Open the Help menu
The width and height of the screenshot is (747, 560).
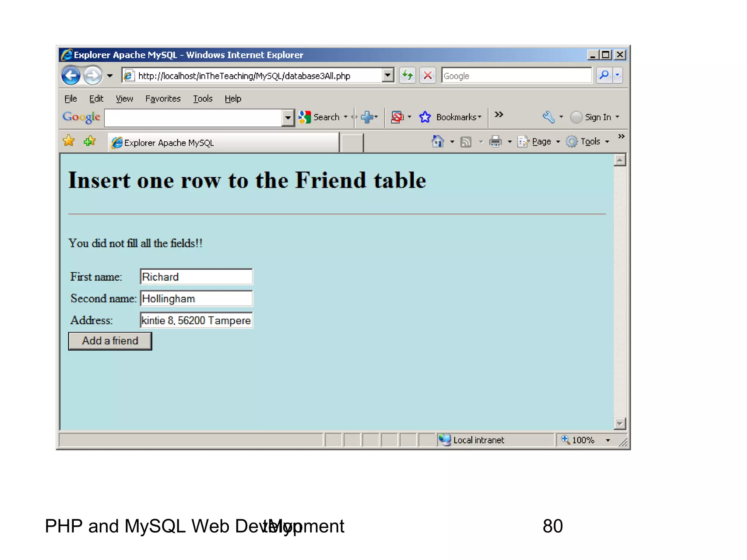(233, 99)
